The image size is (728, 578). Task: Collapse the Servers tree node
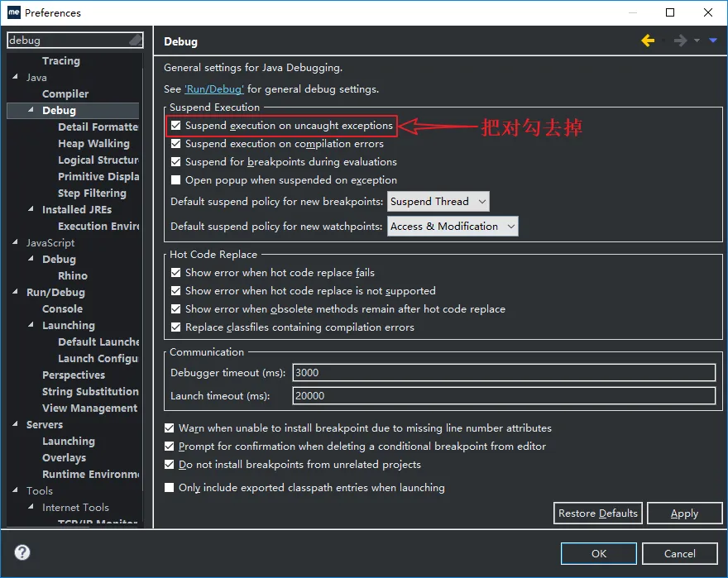click(16, 424)
